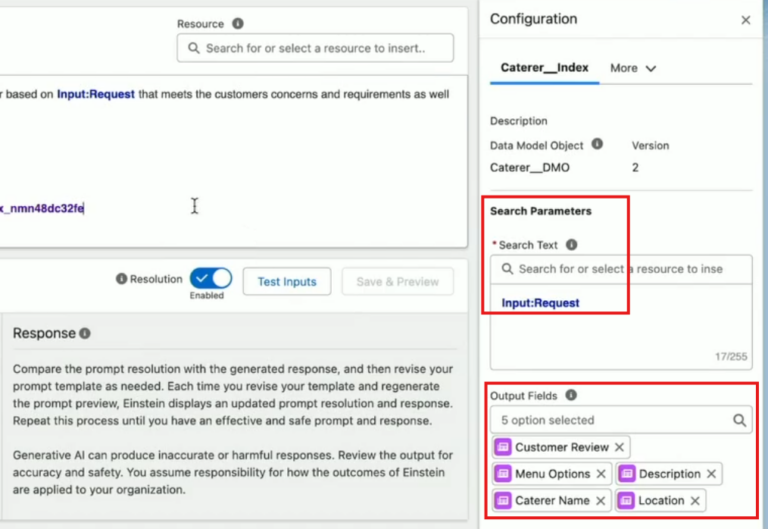The image size is (768, 529).
Task: Remove the Customer Review output field
Action: pos(619,447)
